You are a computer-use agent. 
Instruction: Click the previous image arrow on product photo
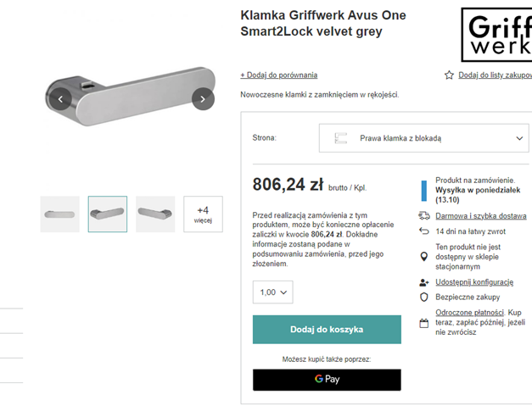click(x=60, y=99)
